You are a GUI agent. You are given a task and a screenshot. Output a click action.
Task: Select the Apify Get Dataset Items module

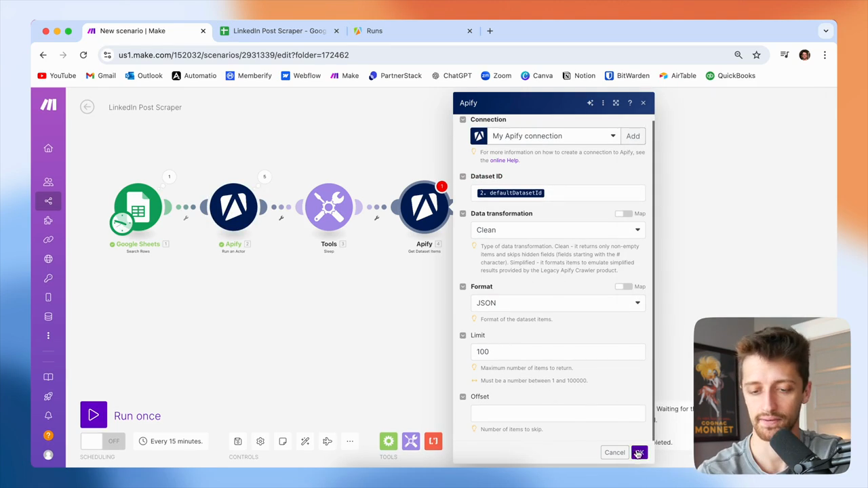[425, 207]
